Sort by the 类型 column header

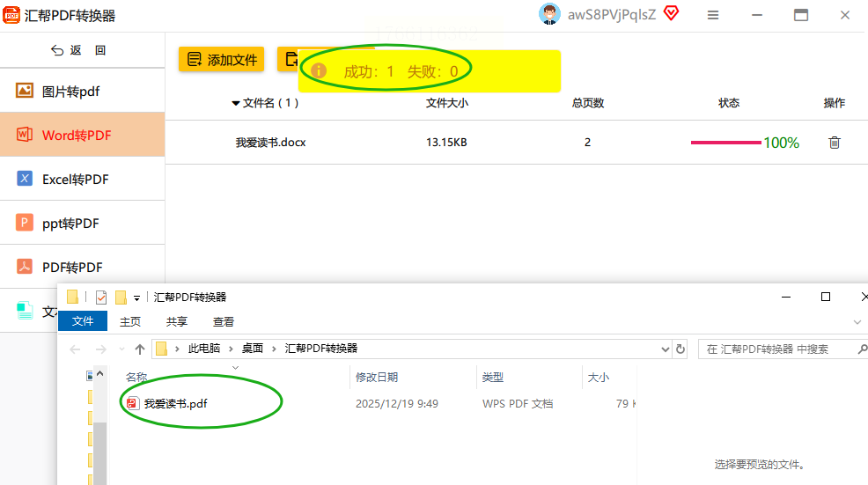pyautogui.click(x=493, y=377)
